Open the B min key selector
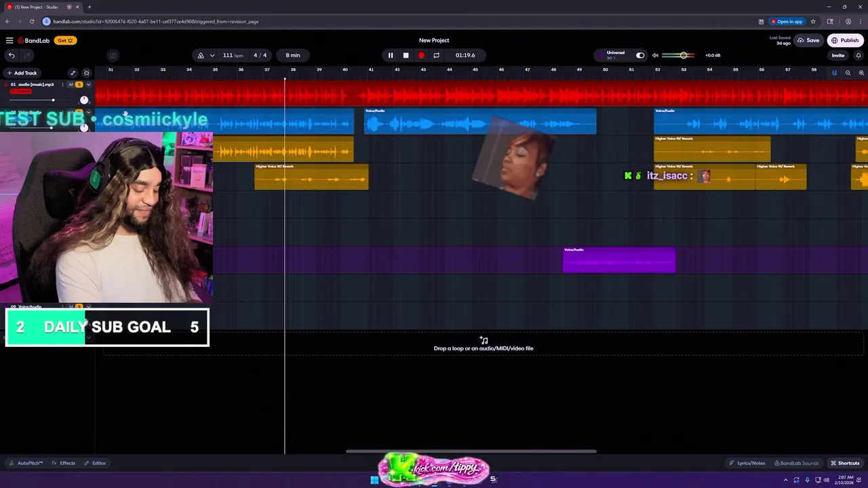The width and height of the screenshot is (868, 488). [x=293, y=56]
